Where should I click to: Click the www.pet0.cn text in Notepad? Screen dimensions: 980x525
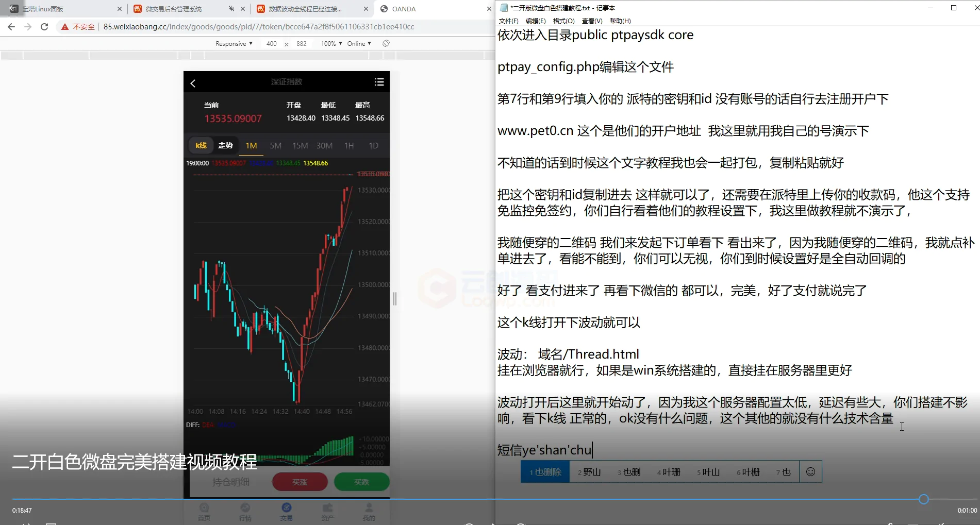click(x=535, y=131)
